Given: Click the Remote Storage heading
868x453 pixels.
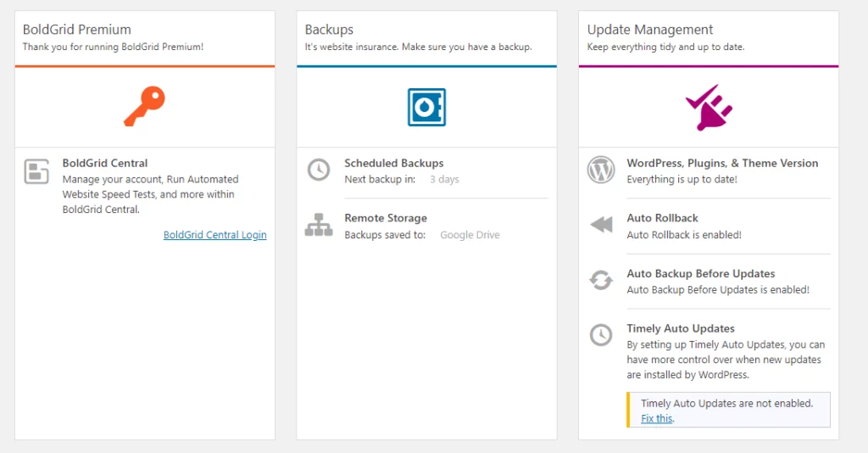Looking at the screenshot, I should [386, 218].
